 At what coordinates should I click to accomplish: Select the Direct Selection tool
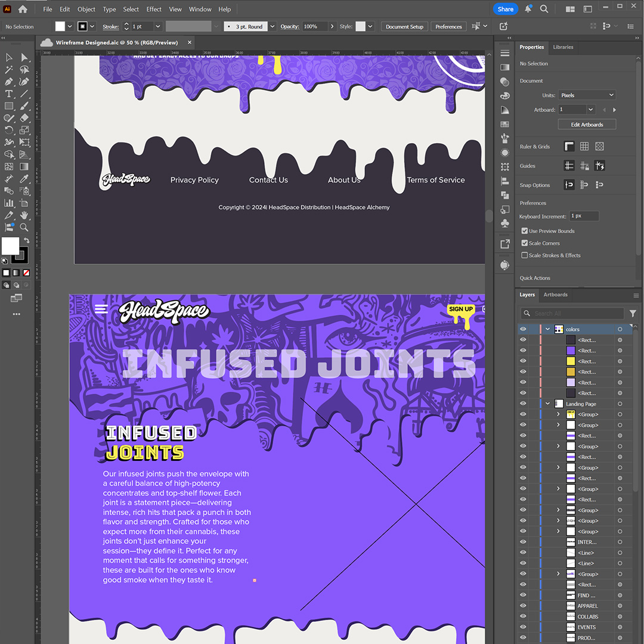(24, 57)
